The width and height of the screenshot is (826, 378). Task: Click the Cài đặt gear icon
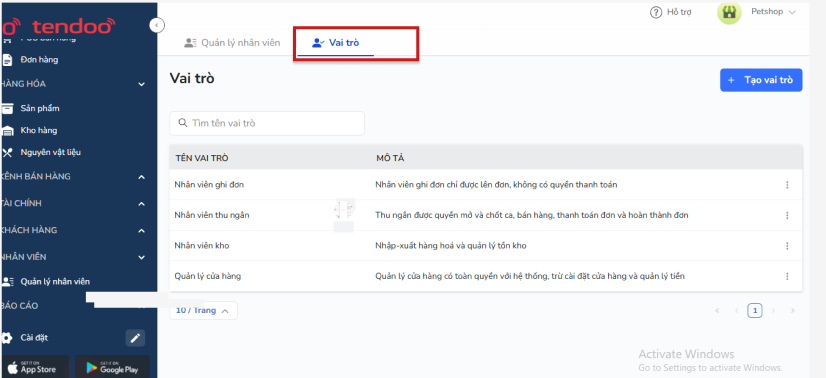(7, 338)
